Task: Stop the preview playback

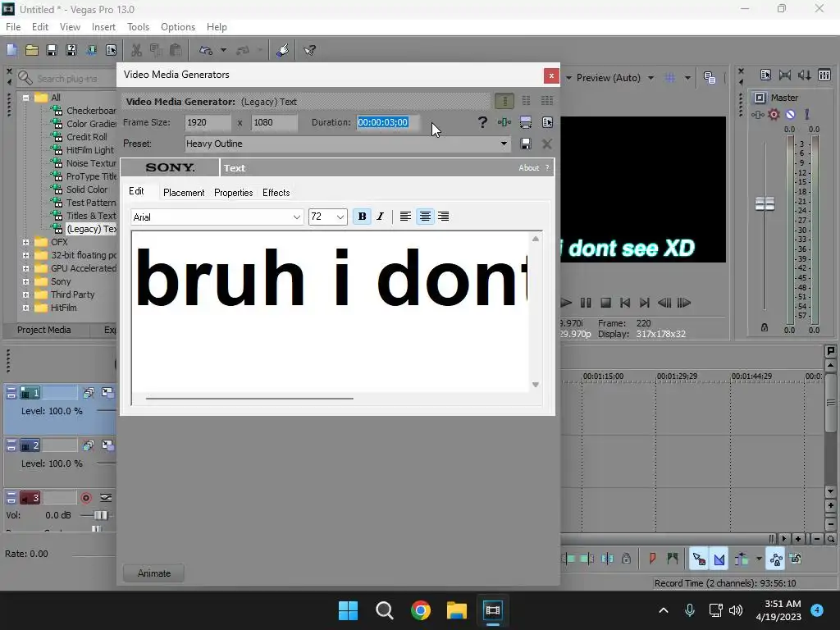Action: click(x=605, y=303)
